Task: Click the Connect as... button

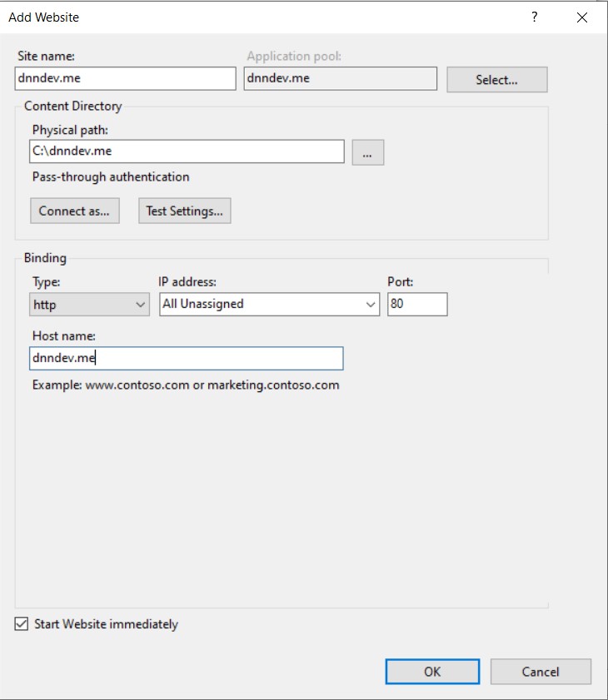Action: [x=74, y=211]
